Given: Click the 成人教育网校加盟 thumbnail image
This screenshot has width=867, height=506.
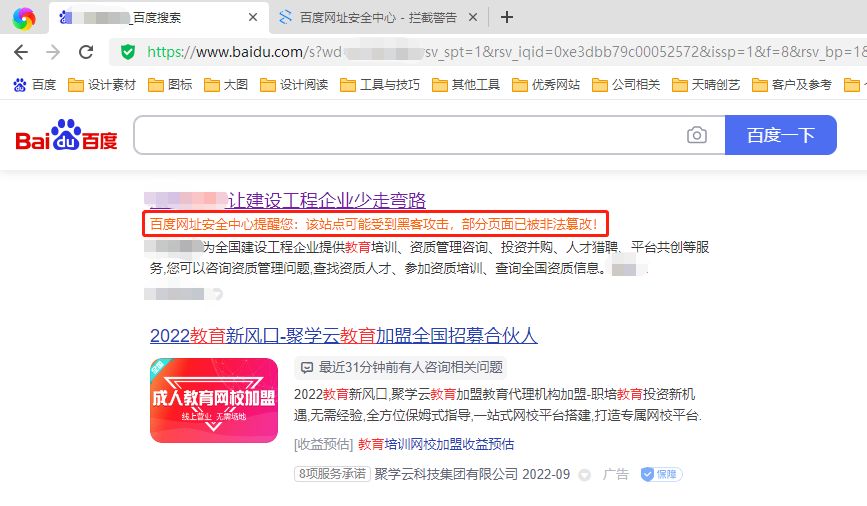Looking at the screenshot, I should click(x=213, y=400).
